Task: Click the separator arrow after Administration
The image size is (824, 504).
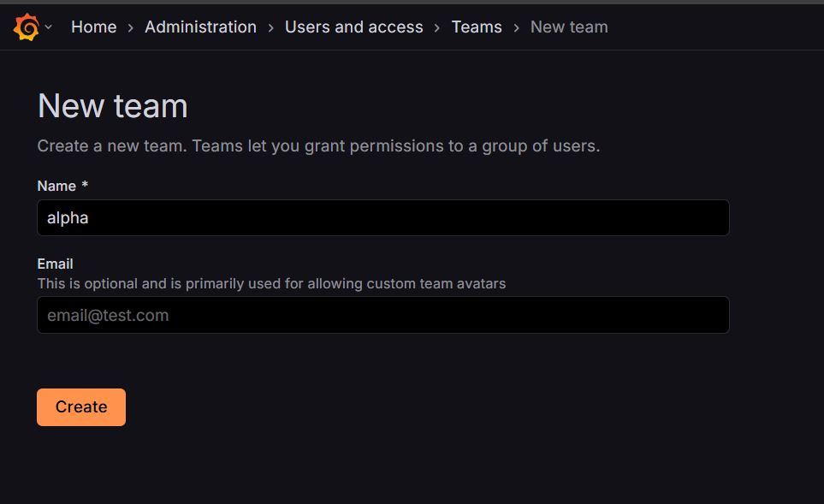Action: [x=270, y=27]
